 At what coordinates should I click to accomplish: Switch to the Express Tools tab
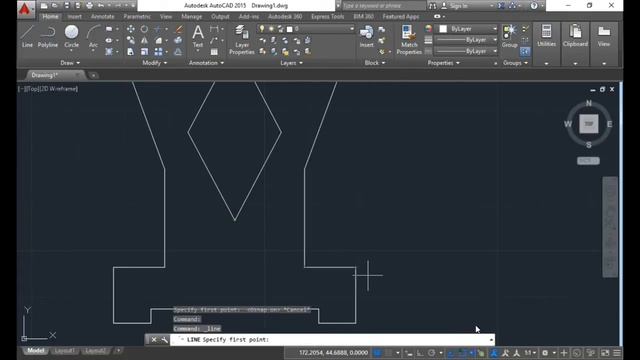(327, 17)
